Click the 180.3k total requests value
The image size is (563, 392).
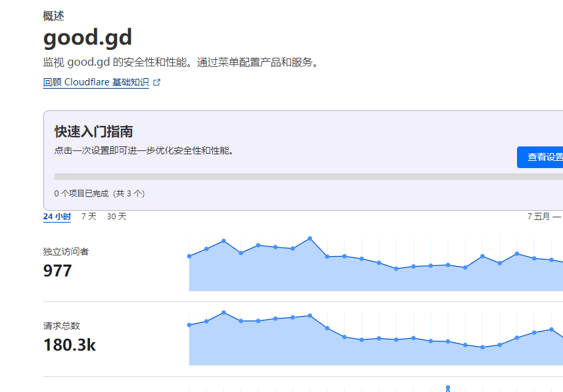click(70, 345)
